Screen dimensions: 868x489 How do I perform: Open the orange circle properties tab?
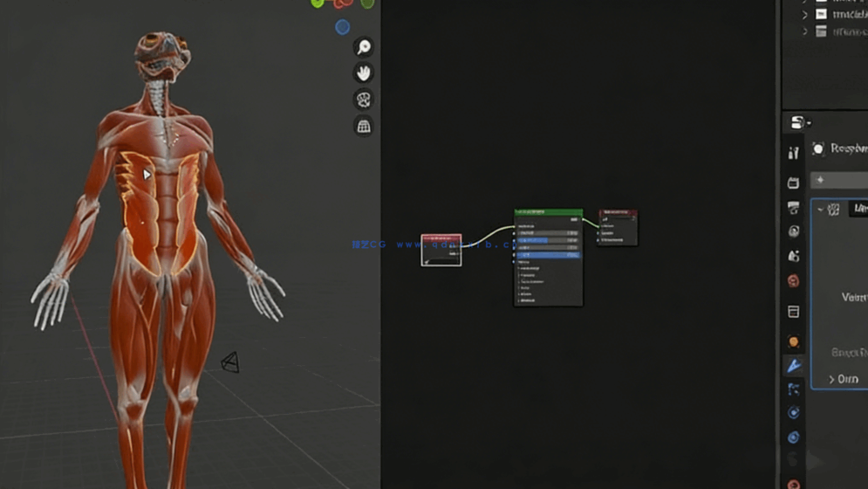pyautogui.click(x=793, y=342)
